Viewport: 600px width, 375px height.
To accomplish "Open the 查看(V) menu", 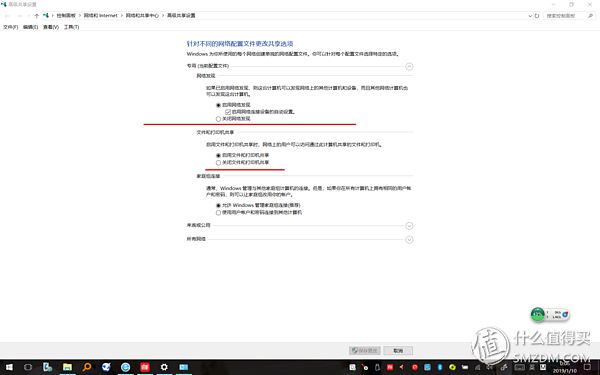I will pyautogui.click(x=51, y=27).
